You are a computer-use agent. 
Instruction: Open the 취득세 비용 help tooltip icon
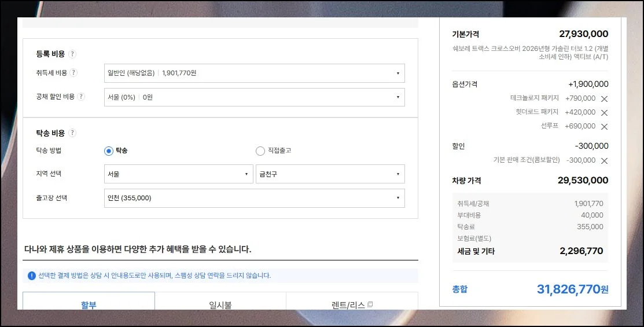(73, 73)
